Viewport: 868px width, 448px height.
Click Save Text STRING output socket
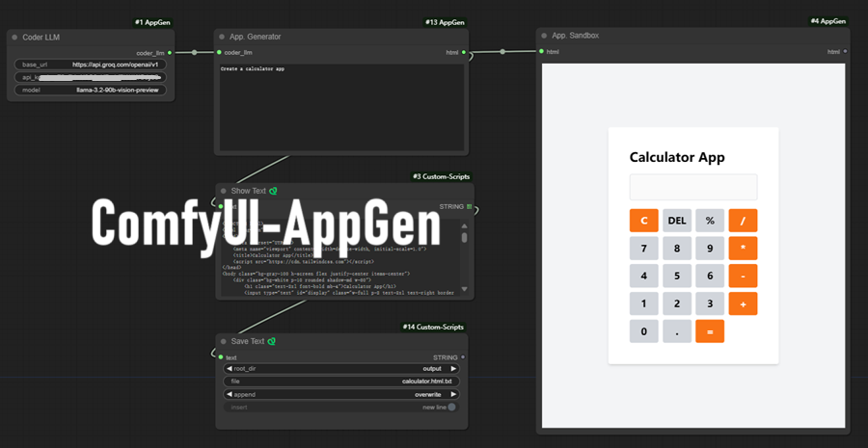(x=463, y=357)
